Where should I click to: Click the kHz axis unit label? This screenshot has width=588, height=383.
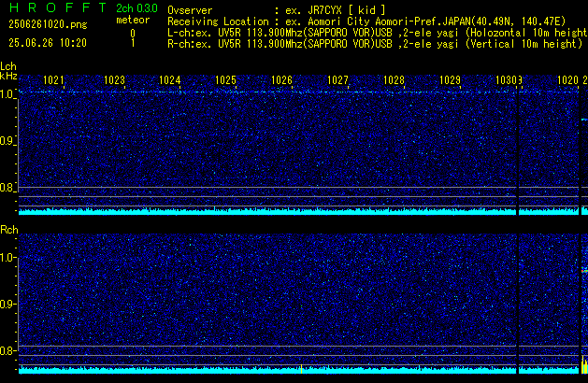[x=8, y=76]
